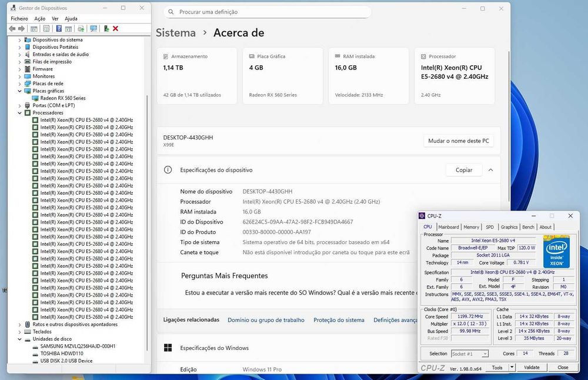588x380 pixels.
Task: Click RAM instalada card icon
Action: click(x=338, y=56)
